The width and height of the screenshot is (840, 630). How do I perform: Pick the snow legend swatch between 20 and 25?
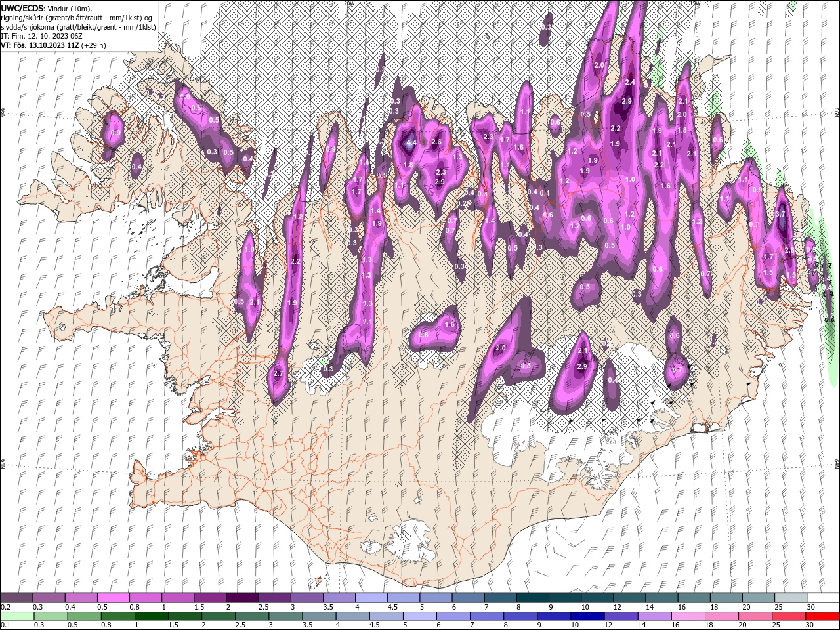point(758,597)
